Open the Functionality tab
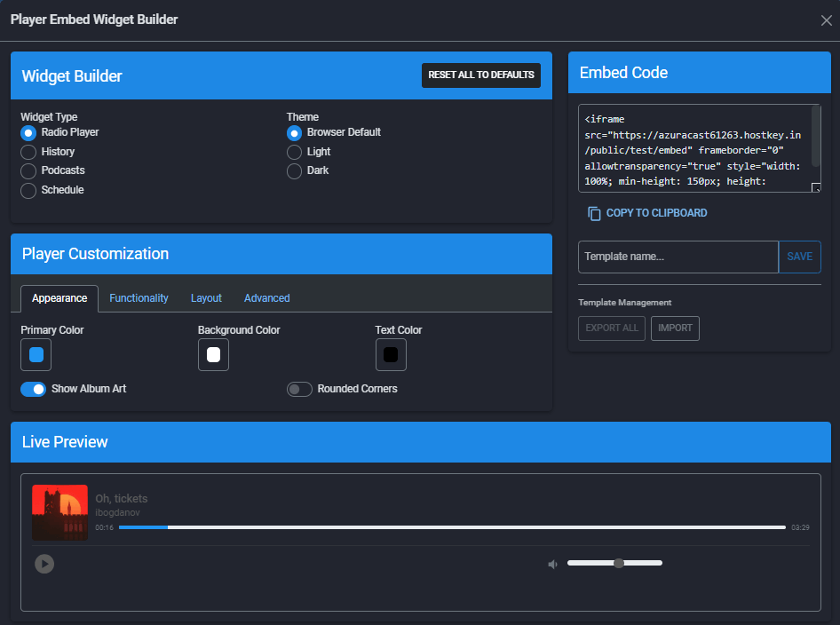The width and height of the screenshot is (840, 625). click(139, 298)
